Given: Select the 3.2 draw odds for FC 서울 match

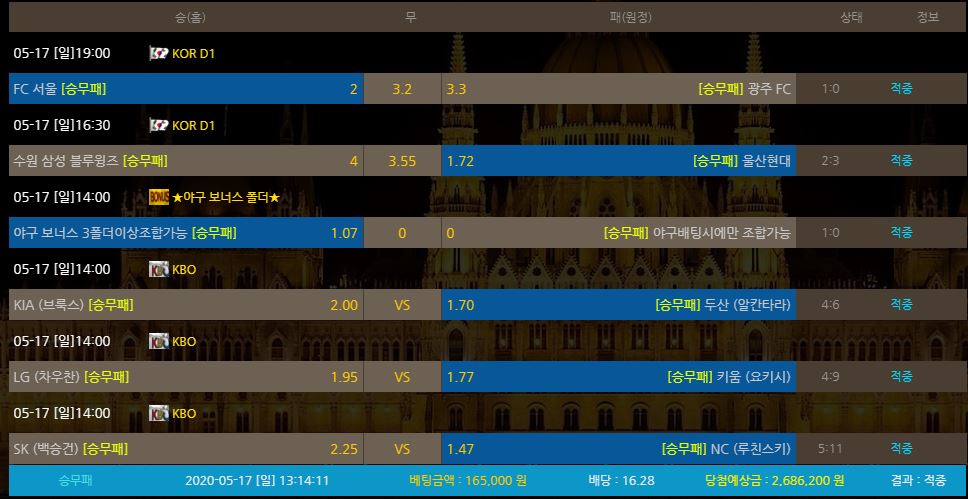Looking at the screenshot, I should (402, 89).
